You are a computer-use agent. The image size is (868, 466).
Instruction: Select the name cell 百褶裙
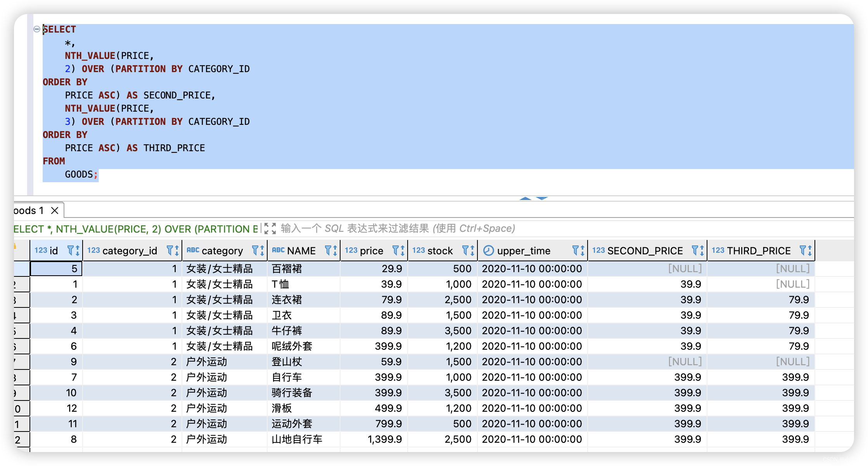pos(304,269)
